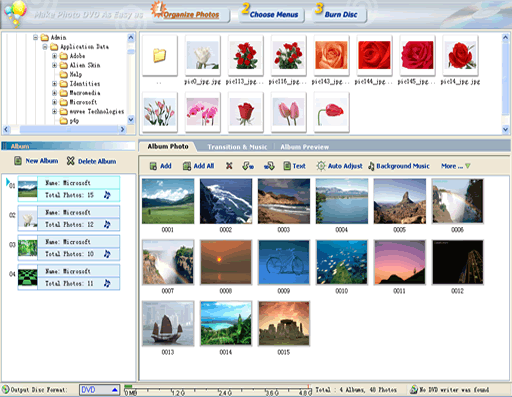Click the Delete Album button label
Screen dimensions: 512x397
tap(97, 161)
